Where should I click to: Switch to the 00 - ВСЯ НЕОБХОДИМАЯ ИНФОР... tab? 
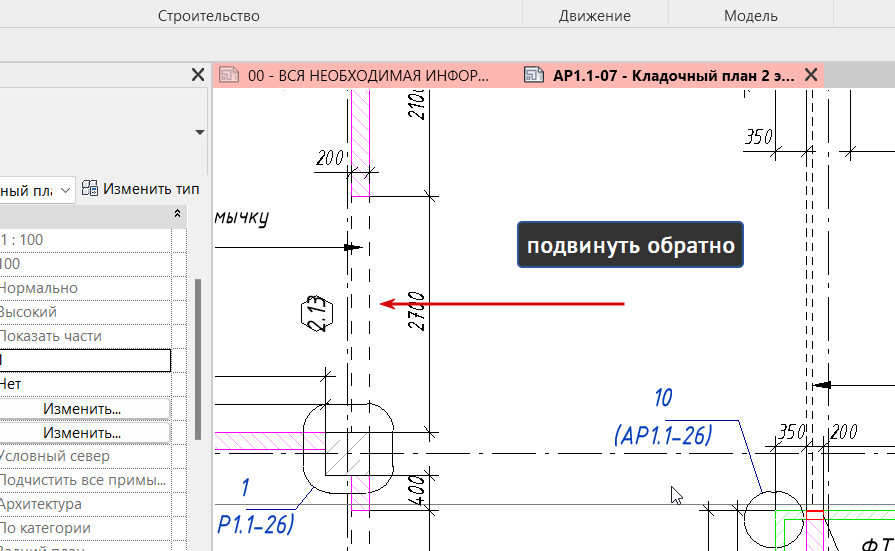pos(368,75)
